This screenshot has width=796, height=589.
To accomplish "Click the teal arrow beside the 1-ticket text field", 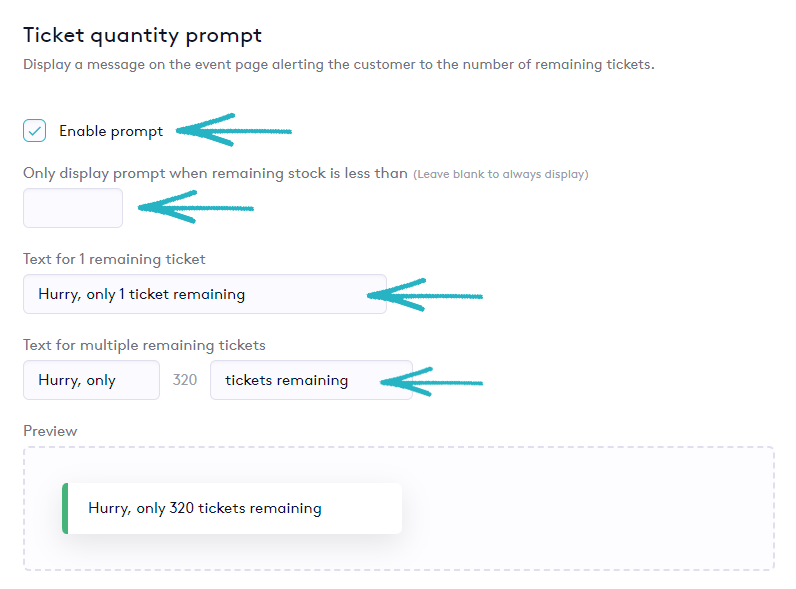I will (x=426, y=294).
